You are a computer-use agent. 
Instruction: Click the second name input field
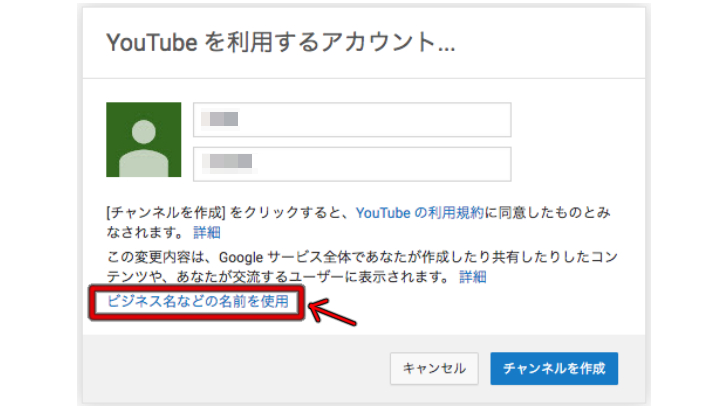(x=352, y=164)
